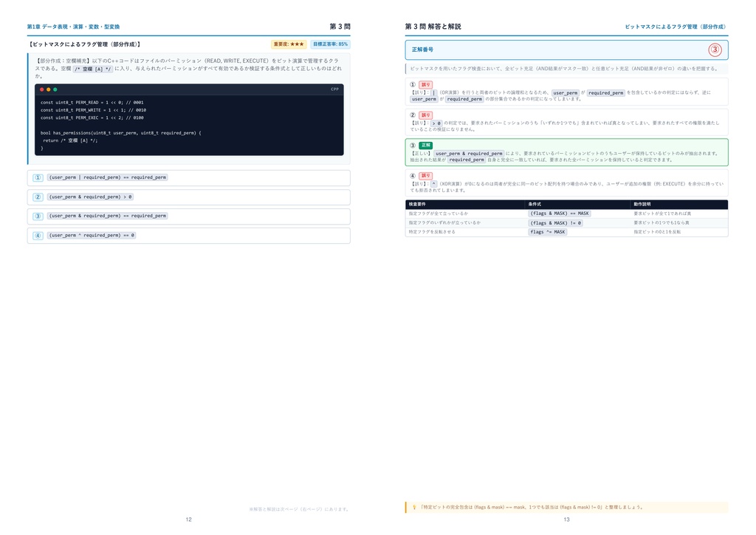Click table cell "(flags & MASK) == MASK"
This screenshot has height=535, width=756.
coord(560,214)
